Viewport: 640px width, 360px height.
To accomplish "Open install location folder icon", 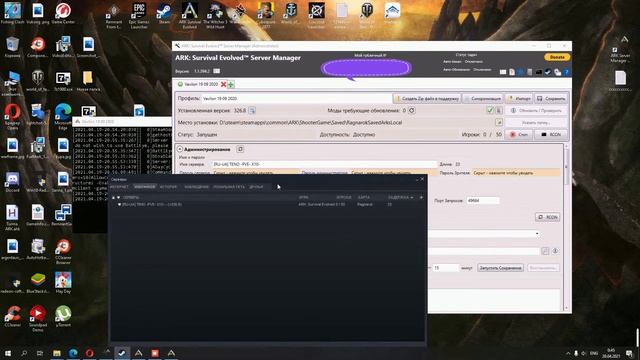I will tap(499, 122).
